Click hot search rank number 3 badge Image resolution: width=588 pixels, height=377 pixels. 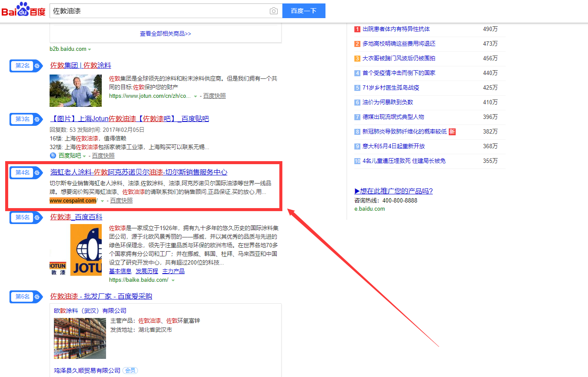[357, 59]
